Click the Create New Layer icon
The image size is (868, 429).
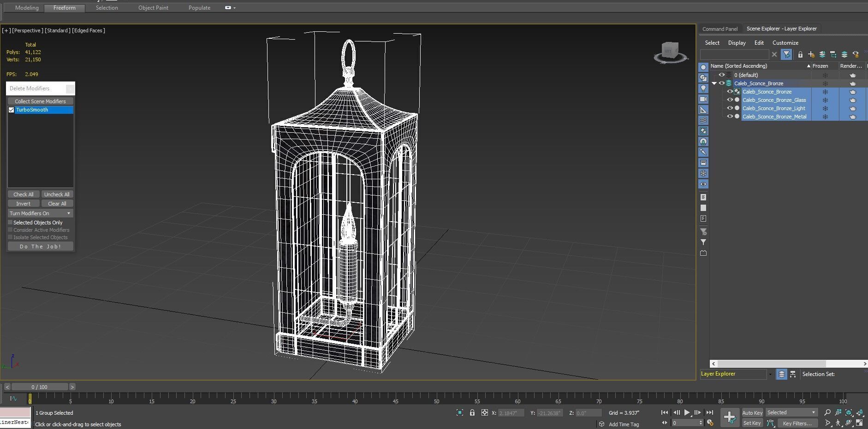tap(811, 54)
